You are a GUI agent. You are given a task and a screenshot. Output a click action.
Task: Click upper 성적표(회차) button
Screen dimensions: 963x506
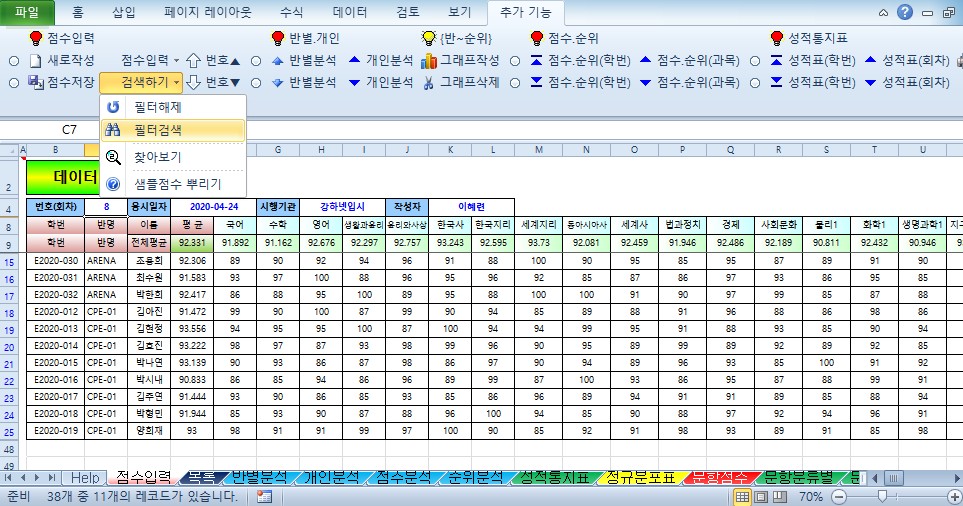(x=907, y=60)
